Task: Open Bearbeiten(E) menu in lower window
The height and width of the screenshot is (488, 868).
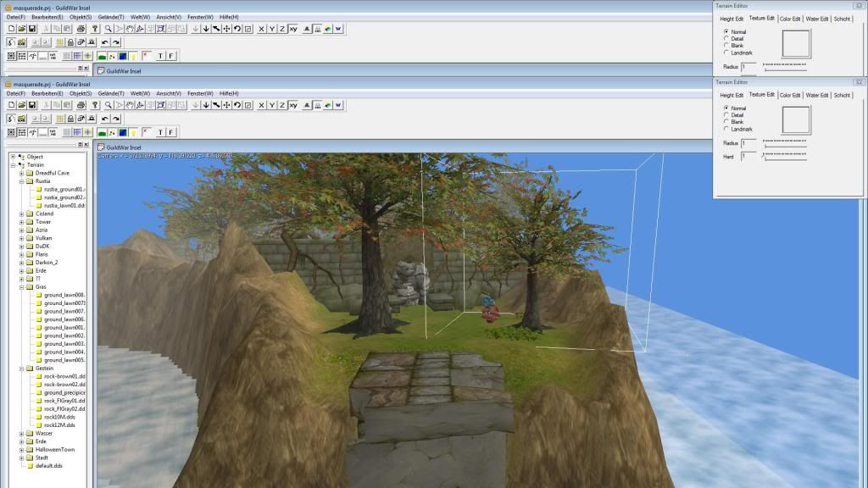Action: (x=47, y=93)
